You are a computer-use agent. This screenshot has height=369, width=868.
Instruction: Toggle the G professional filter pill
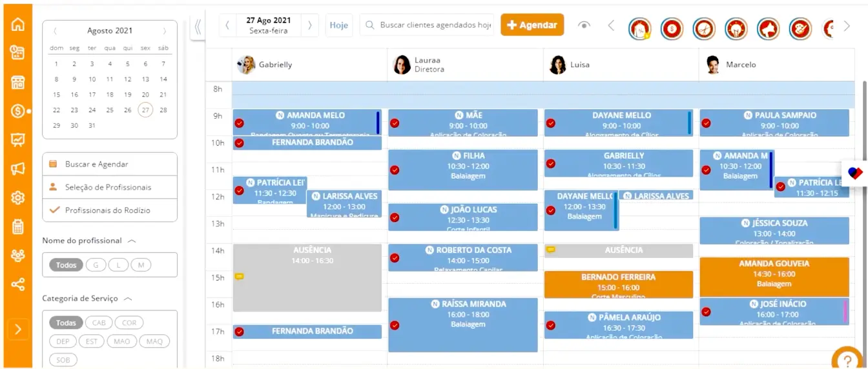96,265
